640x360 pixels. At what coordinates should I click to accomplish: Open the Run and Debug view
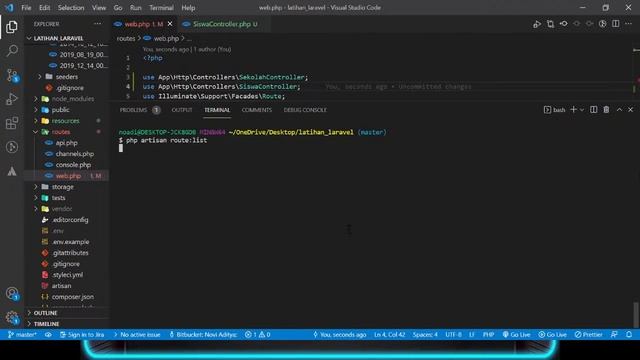(x=12, y=99)
